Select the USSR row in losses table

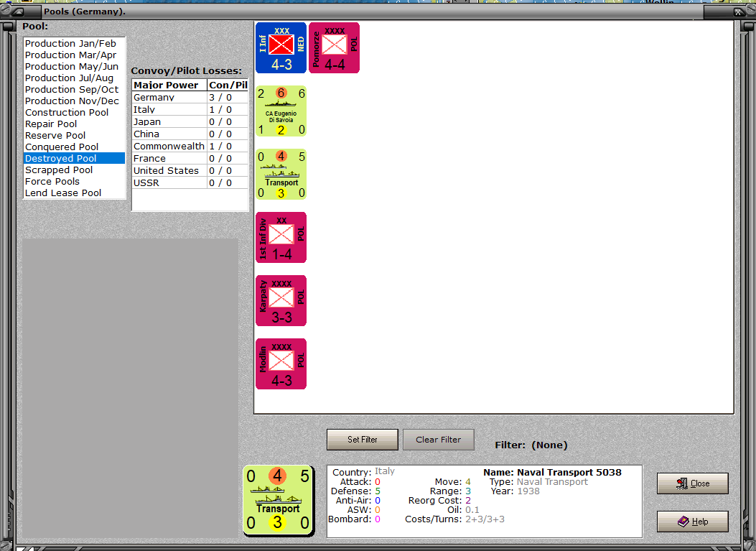coord(190,183)
